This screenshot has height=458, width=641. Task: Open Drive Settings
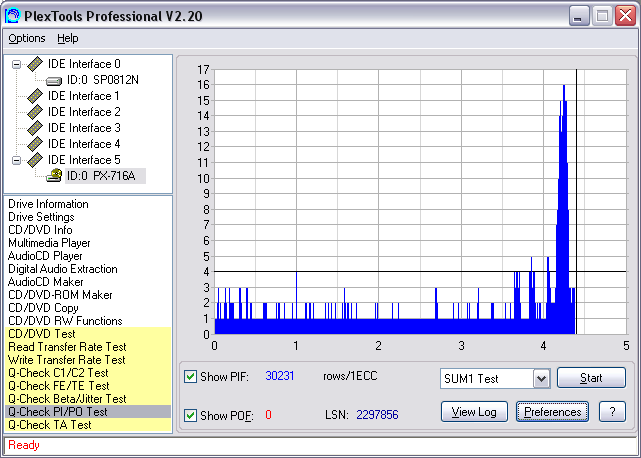pyautogui.click(x=41, y=217)
